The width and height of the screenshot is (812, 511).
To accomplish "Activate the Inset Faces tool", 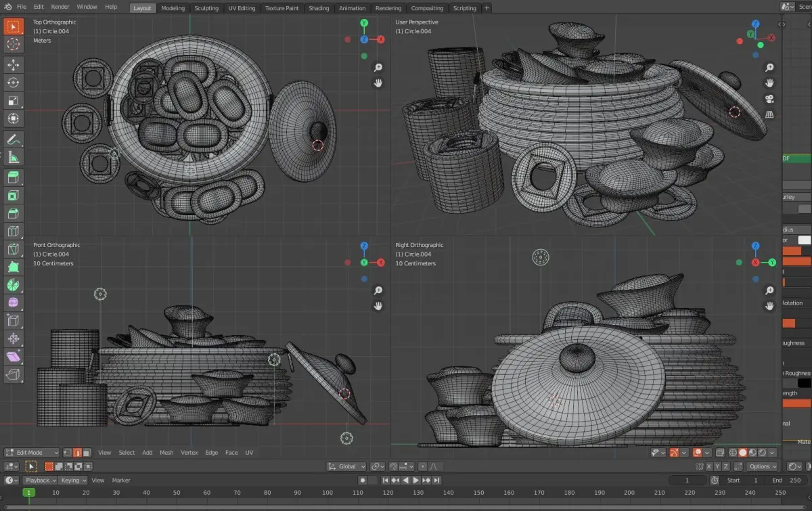I will [13, 196].
